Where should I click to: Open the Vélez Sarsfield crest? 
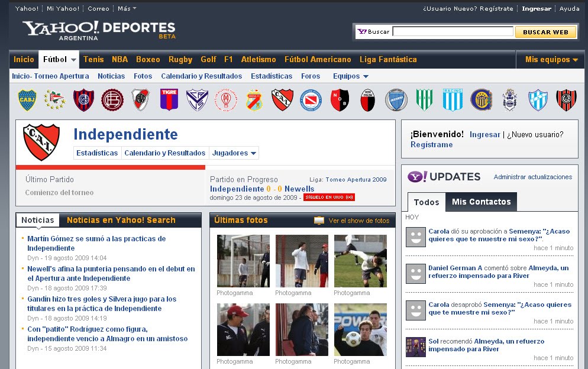point(197,101)
